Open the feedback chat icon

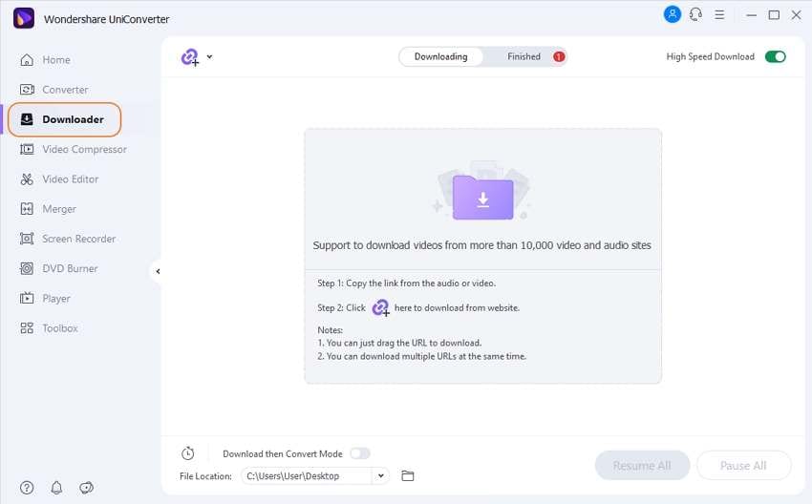tap(87, 488)
